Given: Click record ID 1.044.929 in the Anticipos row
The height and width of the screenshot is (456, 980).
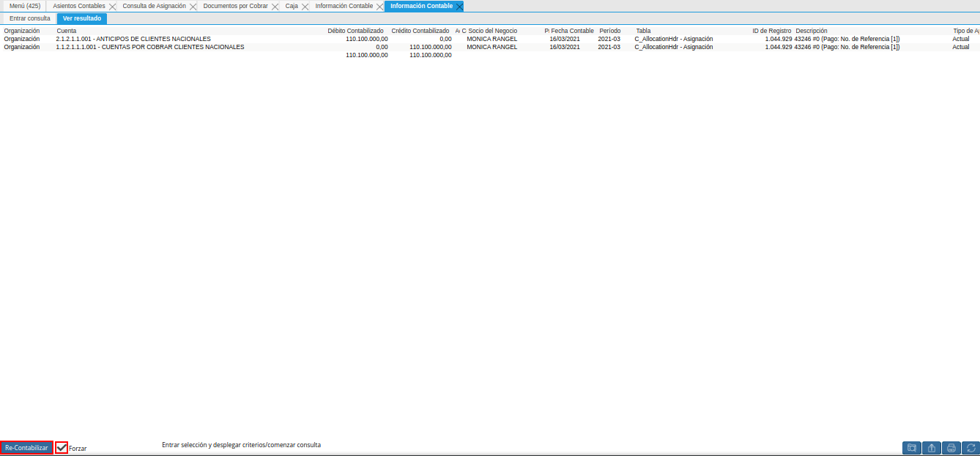Looking at the screenshot, I should [779, 39].
